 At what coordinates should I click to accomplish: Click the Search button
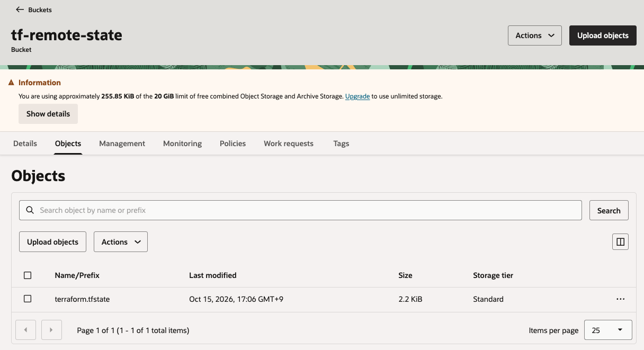609,210
